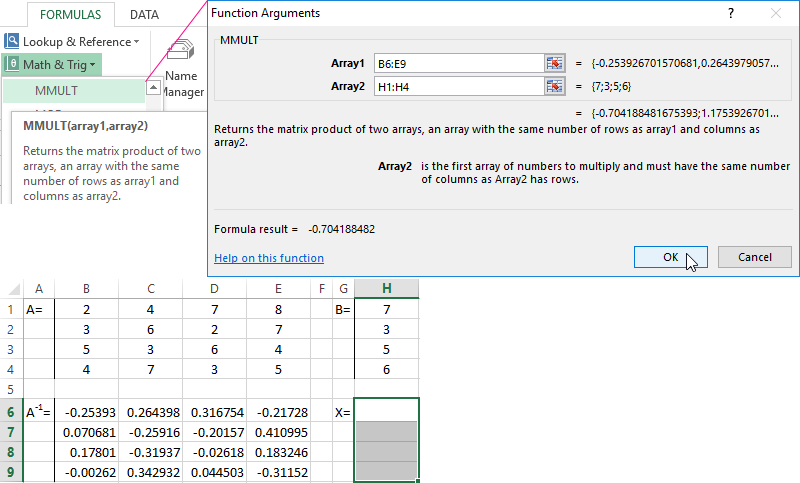
Task: Open the Math & Trig dropdown
Action: click(x=92, y=65)
